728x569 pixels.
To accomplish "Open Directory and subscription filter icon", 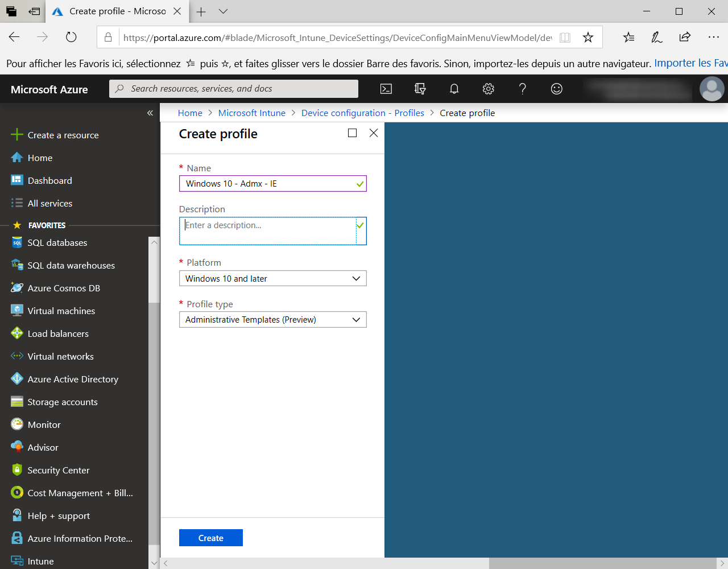I will click(420, 89).
